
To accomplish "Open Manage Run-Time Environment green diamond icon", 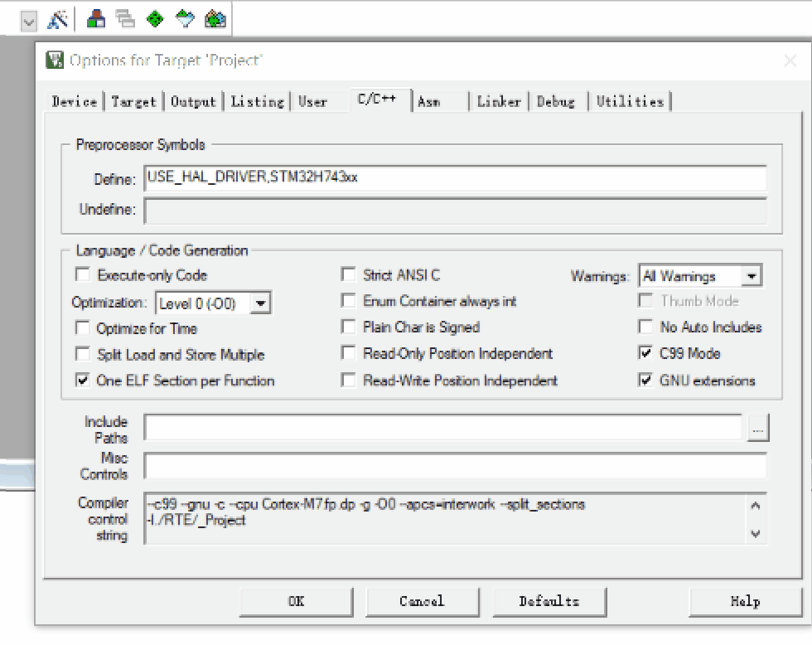I will [x=155, y=20].
